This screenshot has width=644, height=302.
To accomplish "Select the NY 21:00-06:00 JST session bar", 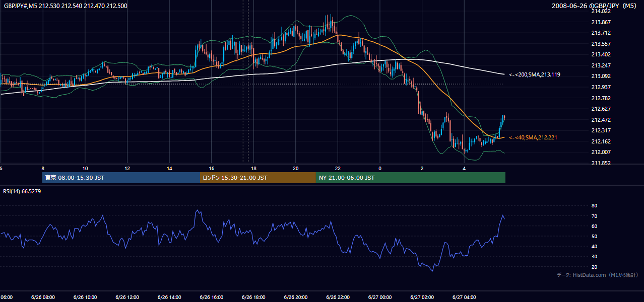I will pos(411,178).
